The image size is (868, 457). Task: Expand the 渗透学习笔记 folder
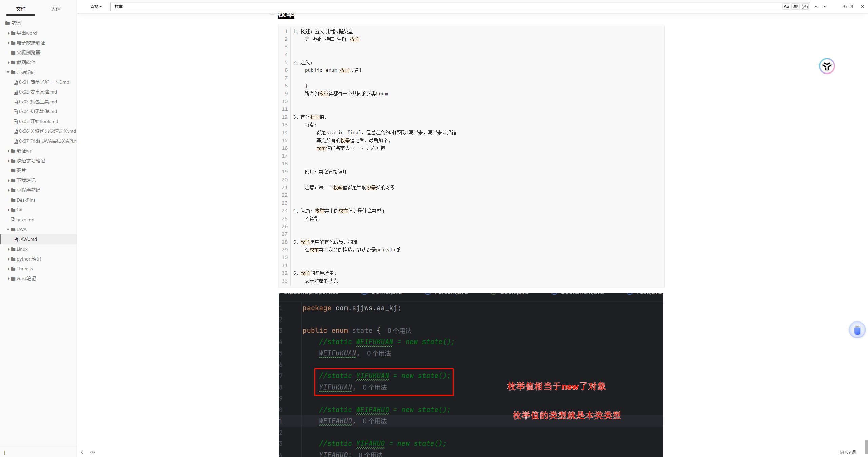coord(8,161)
